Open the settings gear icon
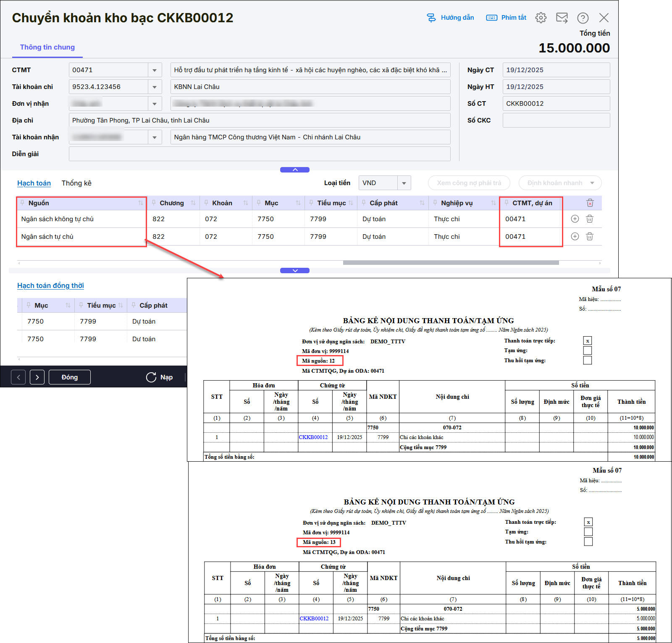Screen dimensions: 672x643 coord(541,18)
